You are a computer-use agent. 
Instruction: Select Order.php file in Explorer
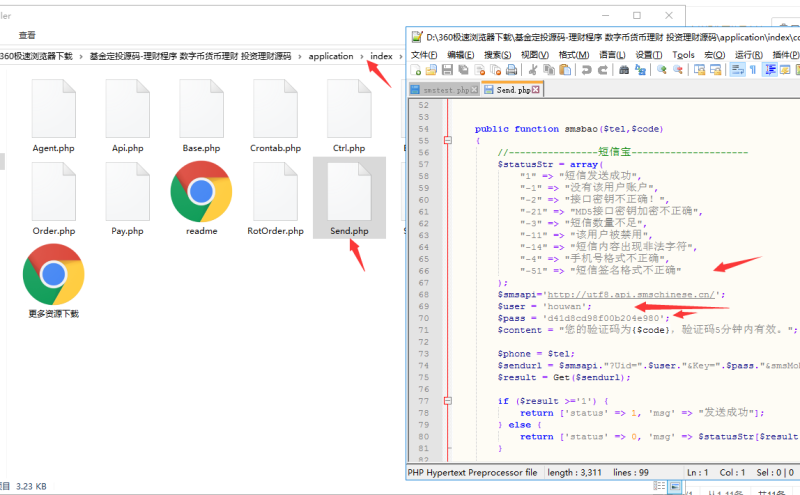click(x=54, y=199)
